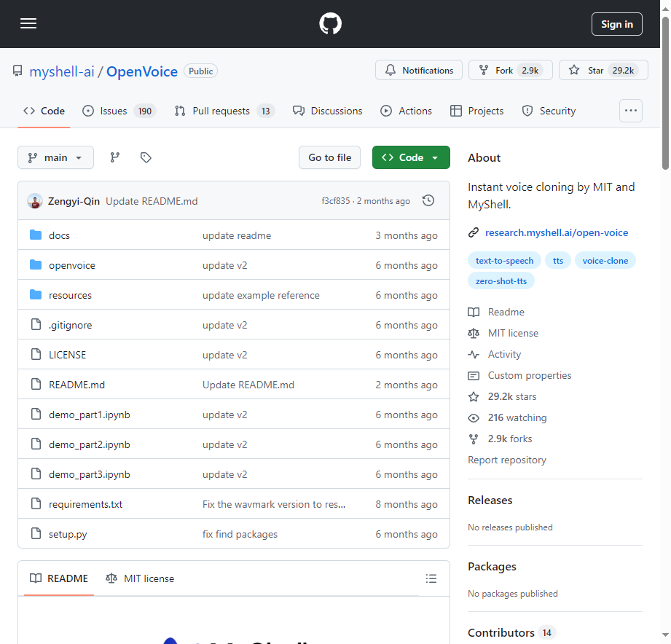Open the Issues tab
Screen dimensions: 671x644
click(x=119, y=111)
